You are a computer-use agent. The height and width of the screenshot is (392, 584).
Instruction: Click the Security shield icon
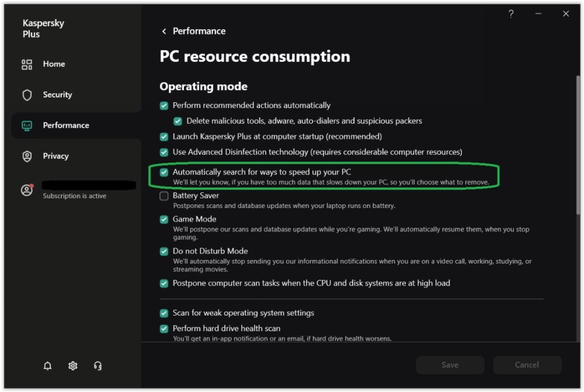point(27,95)
